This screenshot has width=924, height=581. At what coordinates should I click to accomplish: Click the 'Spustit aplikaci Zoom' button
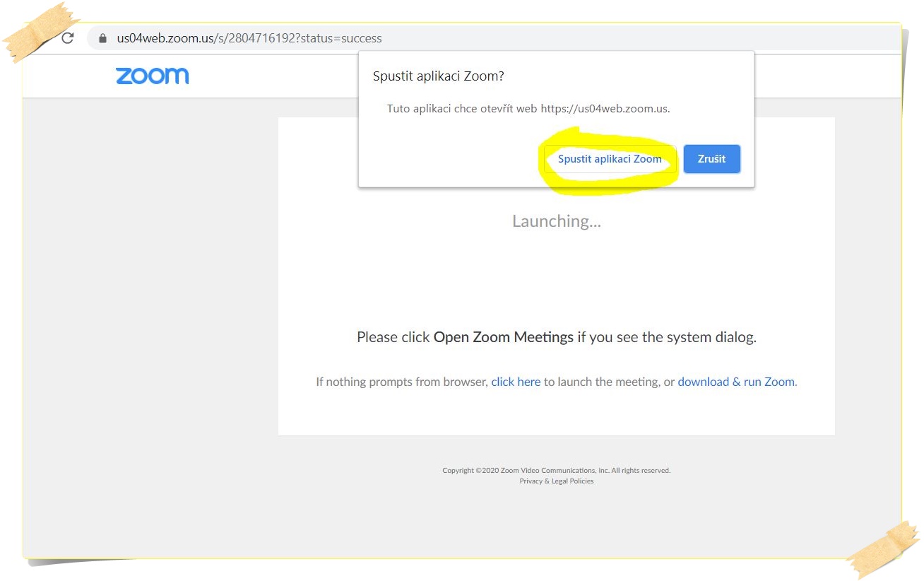pos(610,159)
